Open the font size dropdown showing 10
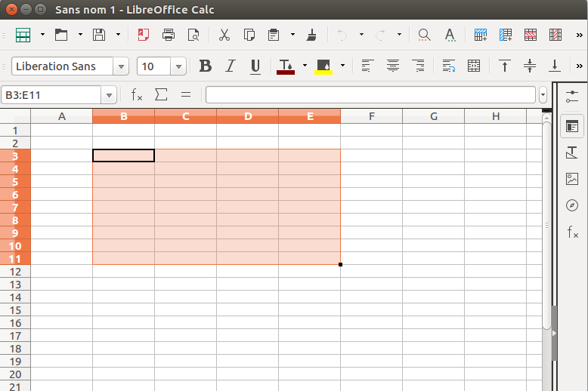The width and height of the screenshot is (588, 391). [178, 66]
